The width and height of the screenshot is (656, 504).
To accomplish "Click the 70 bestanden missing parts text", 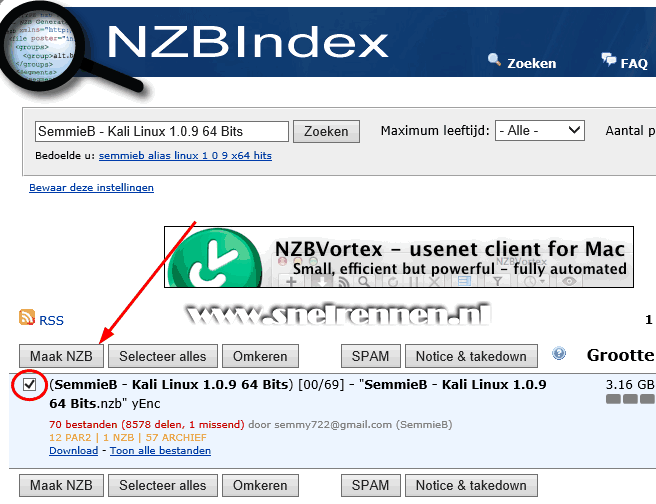I will click(146, 425).
